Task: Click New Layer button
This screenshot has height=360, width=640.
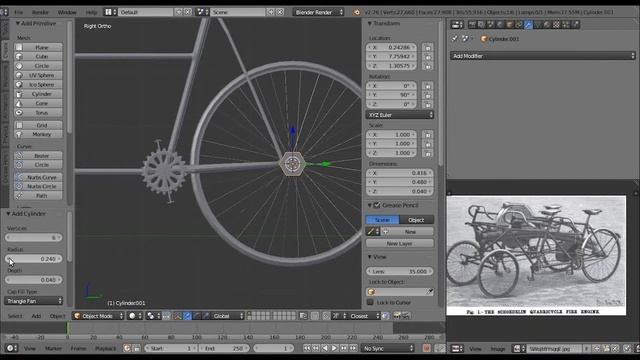Action: [400, 244]
